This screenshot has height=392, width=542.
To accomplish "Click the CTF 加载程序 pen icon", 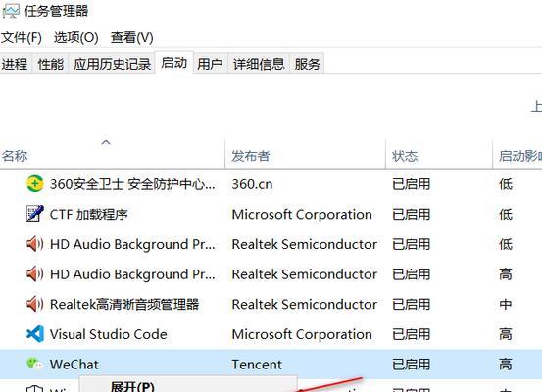I will pyautogui.click(x=35, y=214).
